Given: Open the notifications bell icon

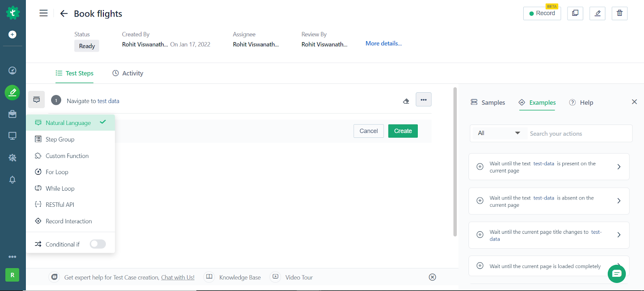Looking at the screenshot, I should coord(12,180).
